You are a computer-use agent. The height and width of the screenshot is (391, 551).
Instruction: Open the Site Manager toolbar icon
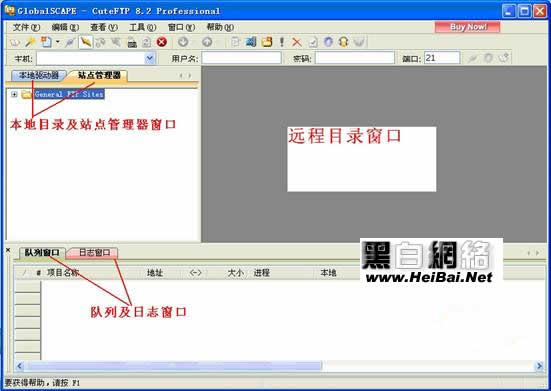click(14, 43)
